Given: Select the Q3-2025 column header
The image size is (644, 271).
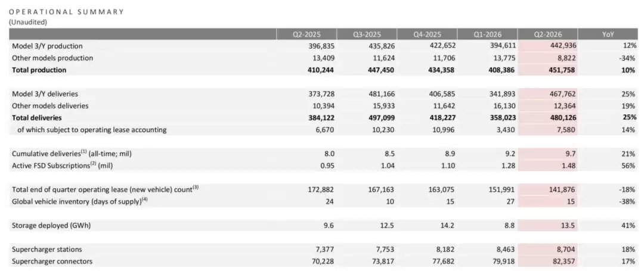Looking at the screenshot, I should pyautogui.click(x=367, y=35).
